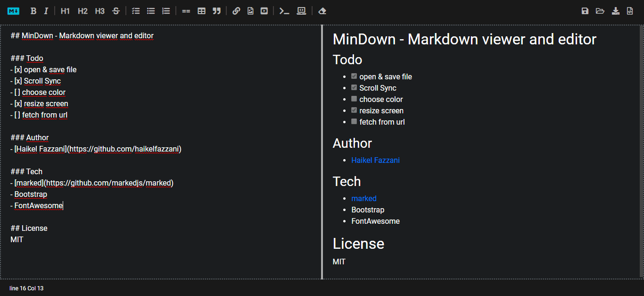Toggle the 'open & save file' checkbox
644x296 pixels.
click(x=354, y=76)
